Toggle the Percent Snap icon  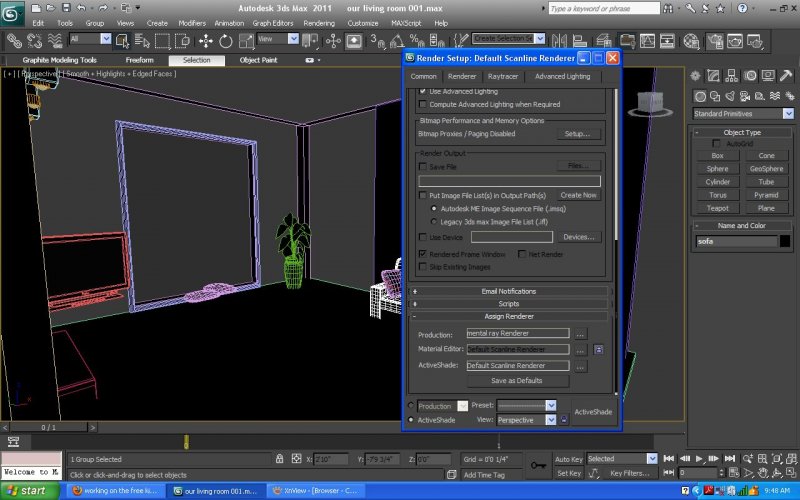(416, 41)
